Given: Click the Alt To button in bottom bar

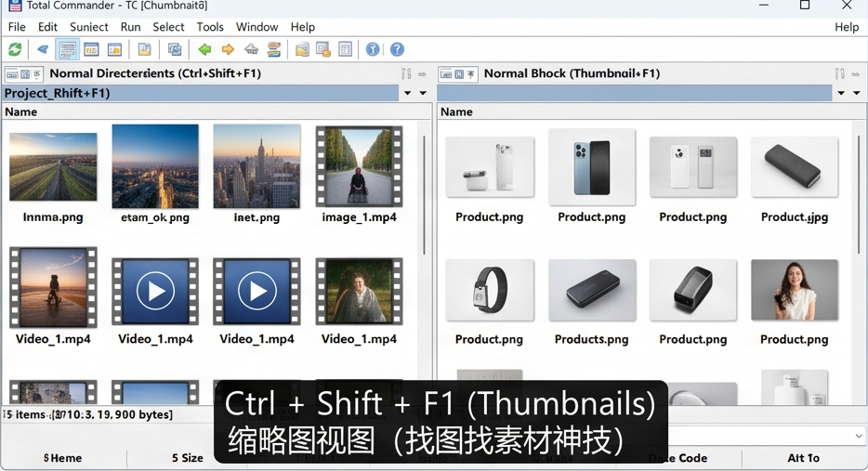Looking at the screenshot, I should pyautogui.click(x=803, y=458).
